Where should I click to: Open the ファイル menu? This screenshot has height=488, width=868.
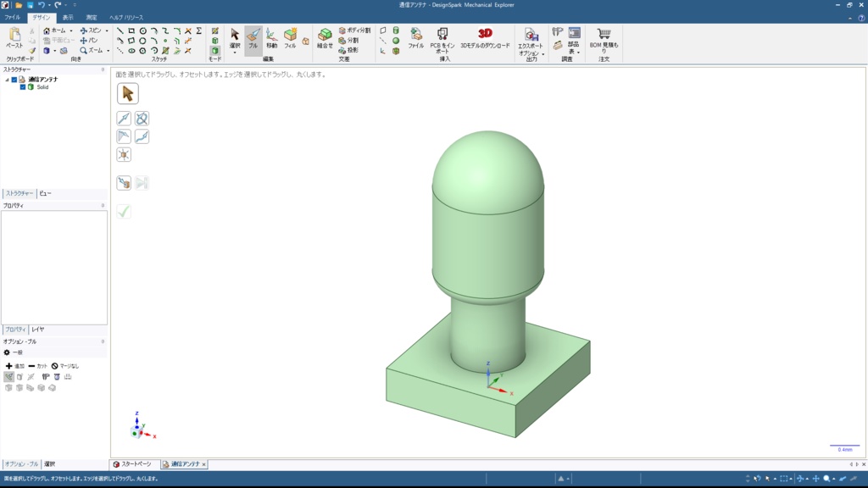[12, 18]
